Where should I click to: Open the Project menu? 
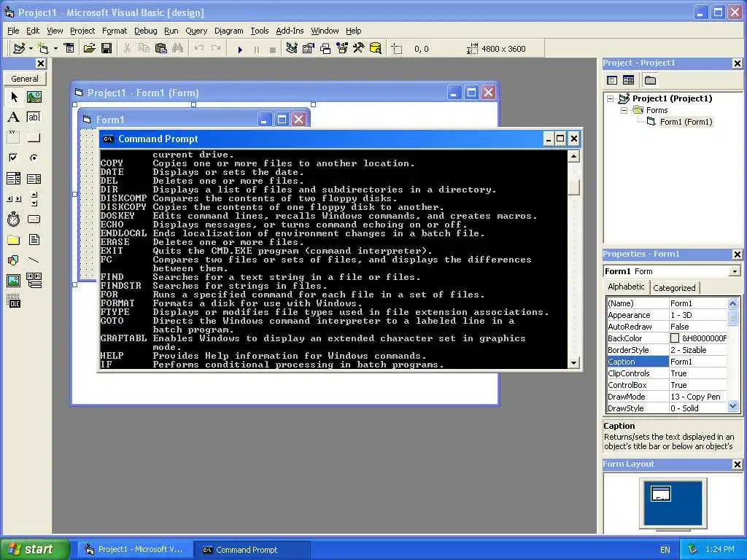pyautogui.click(x=82, y=31)
